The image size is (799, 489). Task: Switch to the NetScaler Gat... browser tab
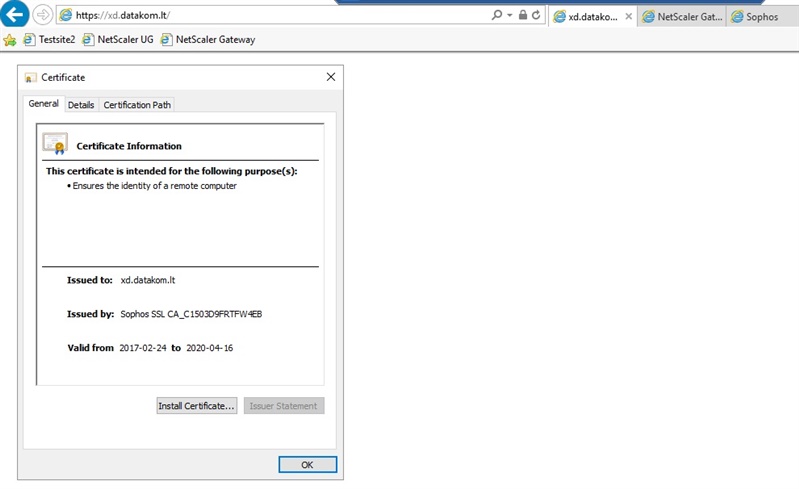coord(682,17)
